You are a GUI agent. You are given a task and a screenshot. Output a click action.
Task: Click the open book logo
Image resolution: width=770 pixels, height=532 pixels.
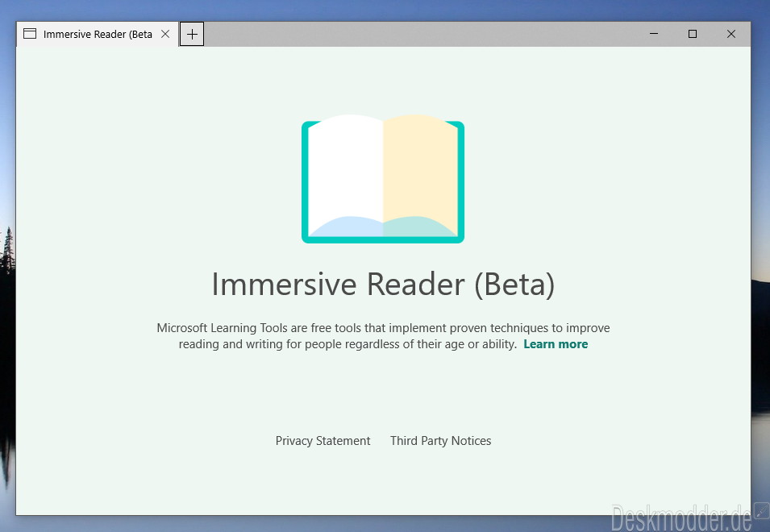tap(383, 179)
